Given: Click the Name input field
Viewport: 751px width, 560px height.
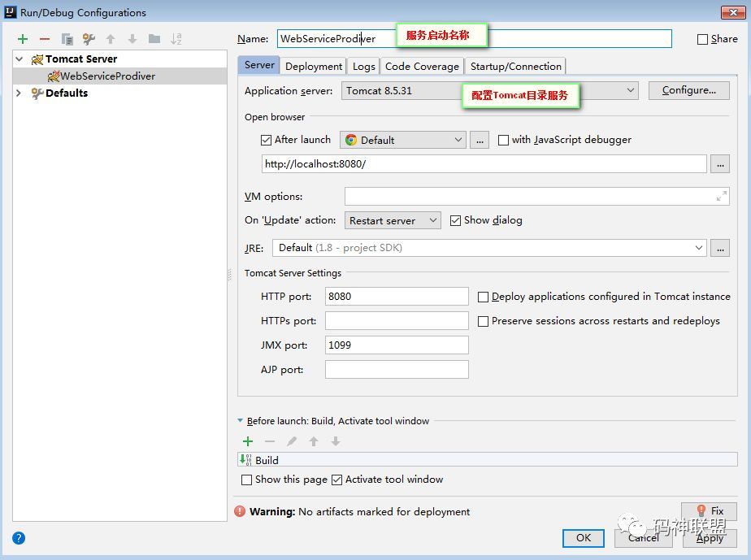Looking at the screenshot, I should 474,38.
